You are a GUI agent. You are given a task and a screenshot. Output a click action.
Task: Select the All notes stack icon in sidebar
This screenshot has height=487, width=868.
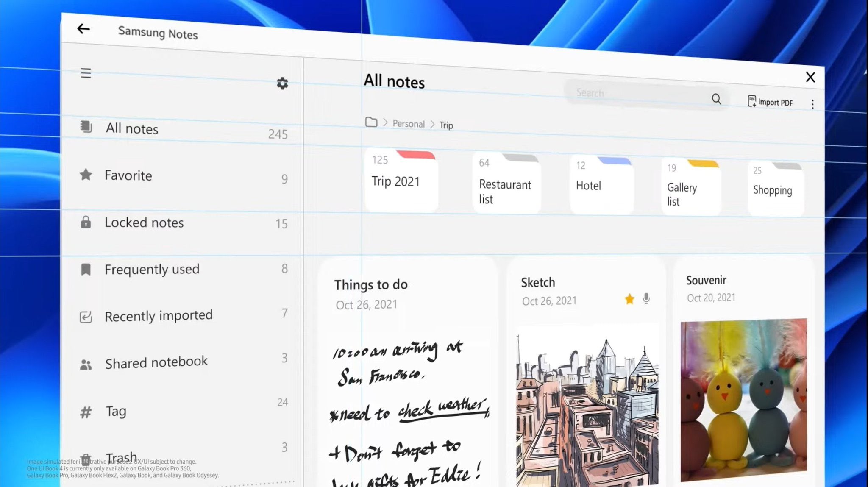click(86, 126)
